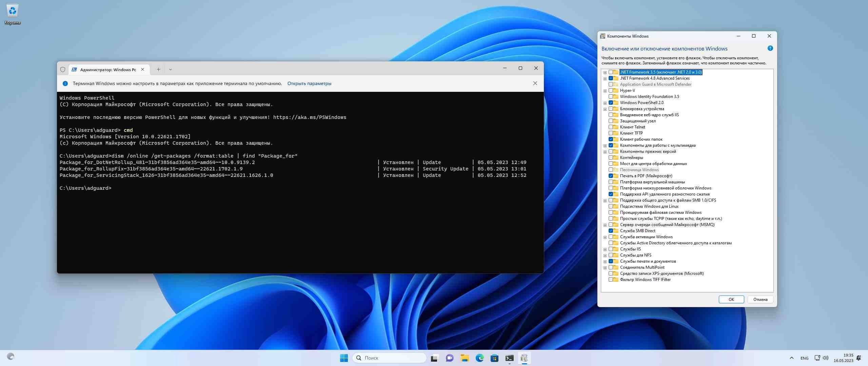Enable Hyper-V component checkbox
868x366 pixels.
(611, 90)
